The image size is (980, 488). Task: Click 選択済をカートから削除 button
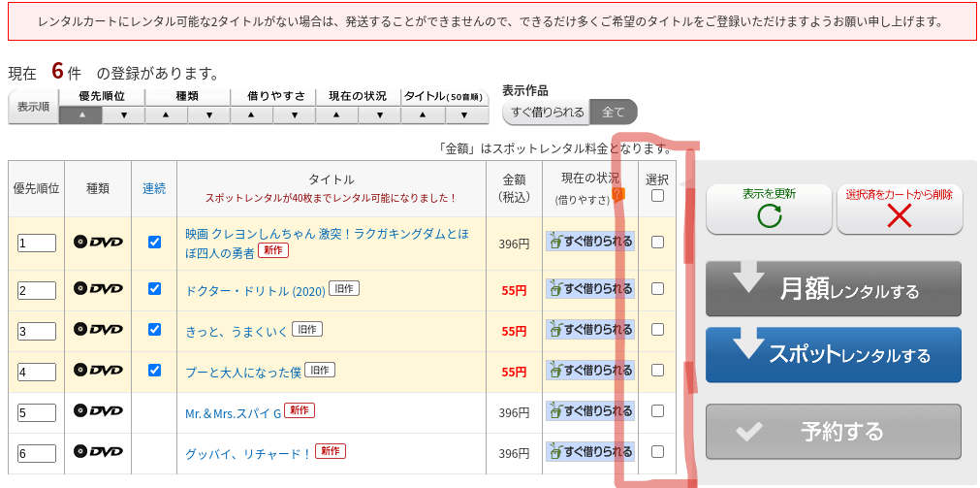[x=900, y=209]
